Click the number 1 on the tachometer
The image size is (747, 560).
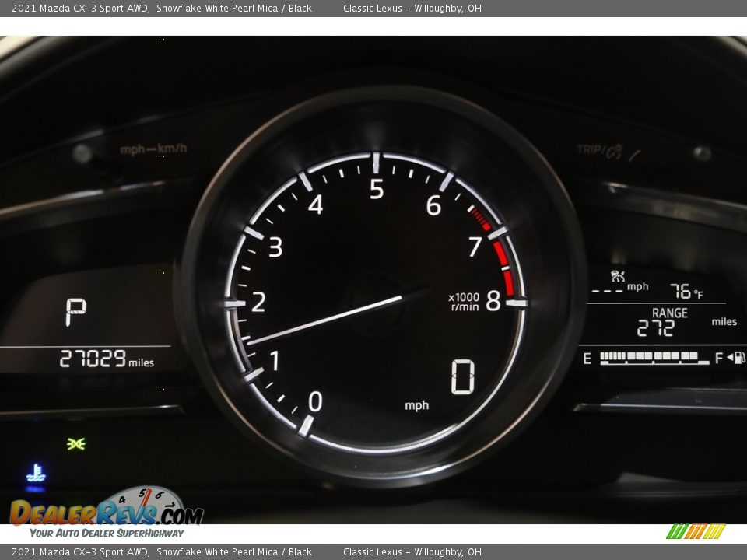[x=275, y=360]
